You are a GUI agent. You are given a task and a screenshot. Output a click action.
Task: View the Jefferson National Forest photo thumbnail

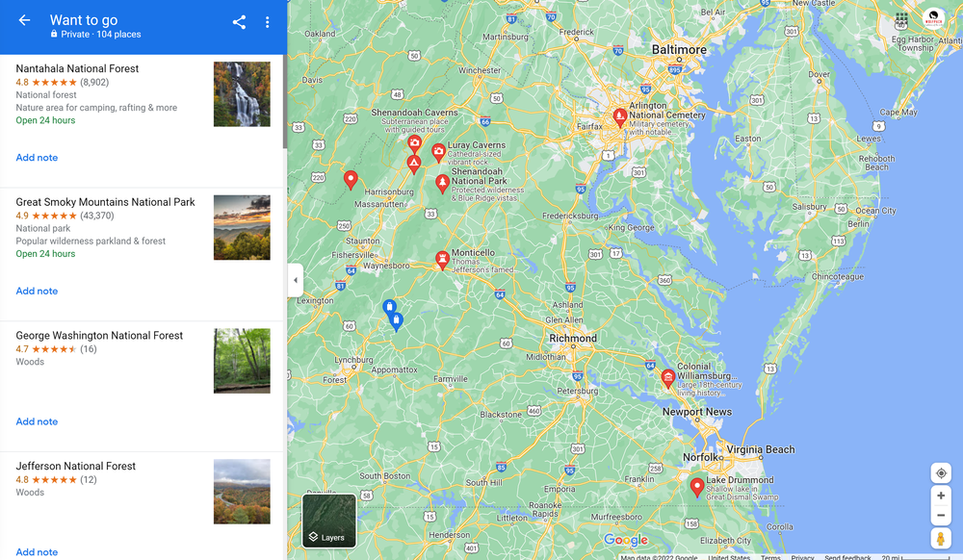point(242,492)
